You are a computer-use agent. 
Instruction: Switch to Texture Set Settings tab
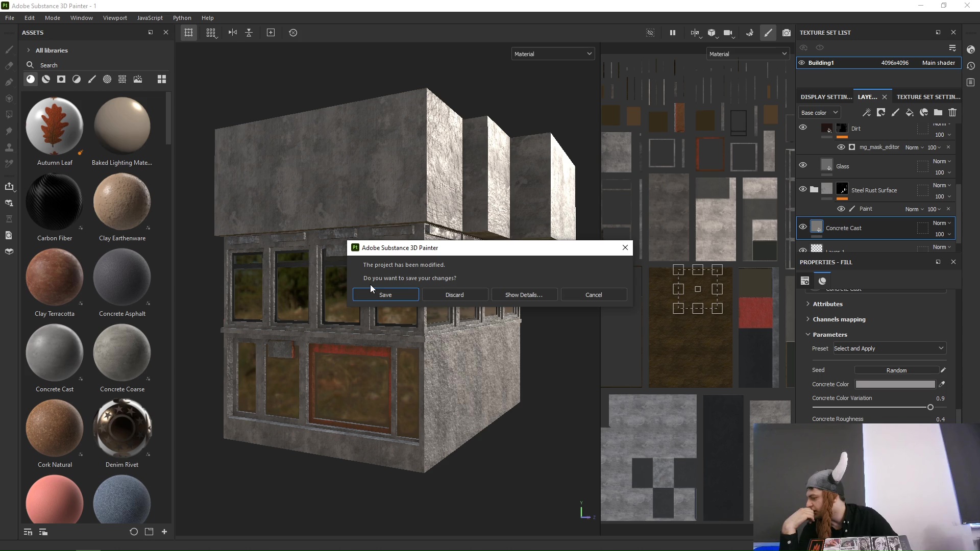928,96
